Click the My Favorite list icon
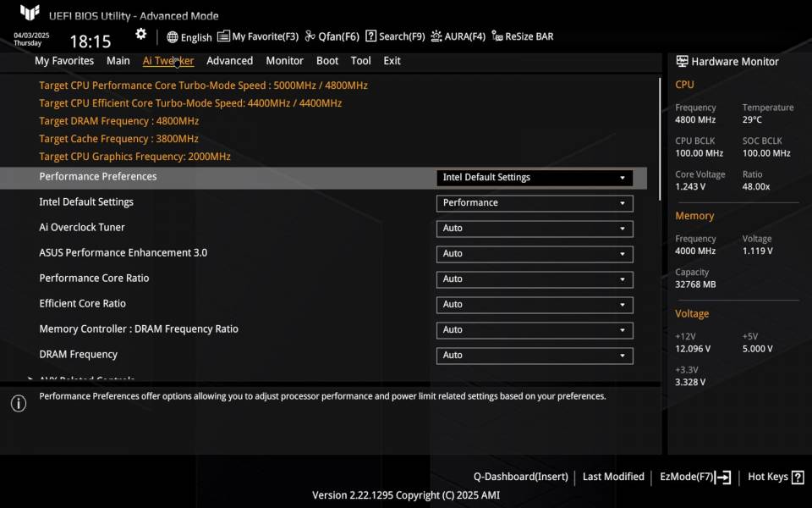The width and height of the screenshot is (812, 508). pos(223,36)
